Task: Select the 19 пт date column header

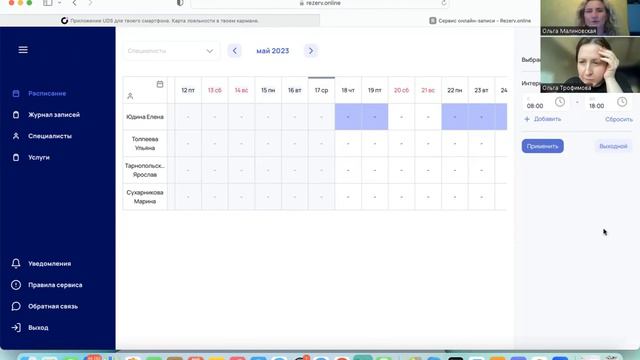Action: [x=375, y=90]
